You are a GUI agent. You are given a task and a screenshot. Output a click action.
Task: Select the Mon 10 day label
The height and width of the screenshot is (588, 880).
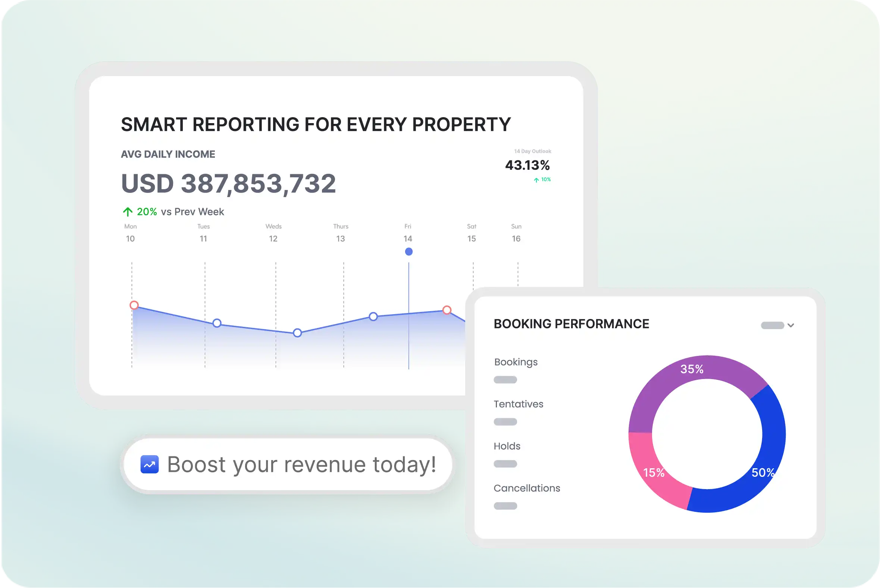[x=130, y=233]
